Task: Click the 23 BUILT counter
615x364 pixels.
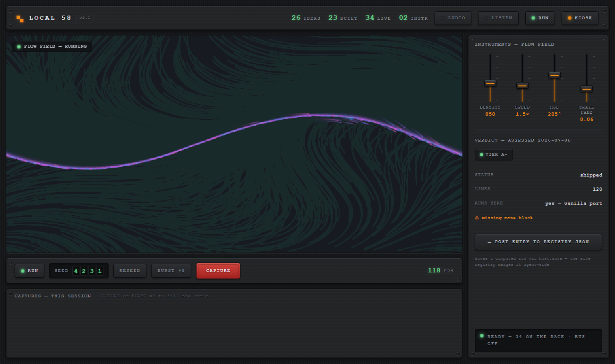Action: (x=343, y=18)
